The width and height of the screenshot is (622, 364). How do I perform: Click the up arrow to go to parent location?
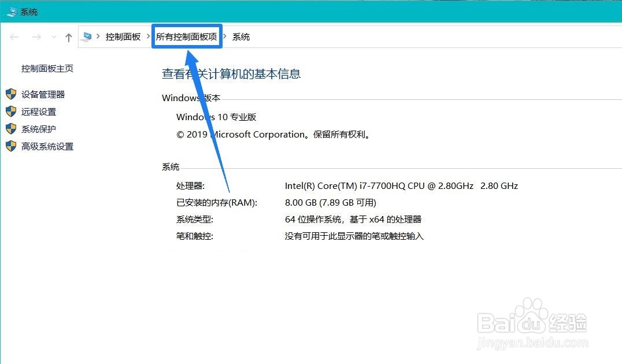[68, 36]
